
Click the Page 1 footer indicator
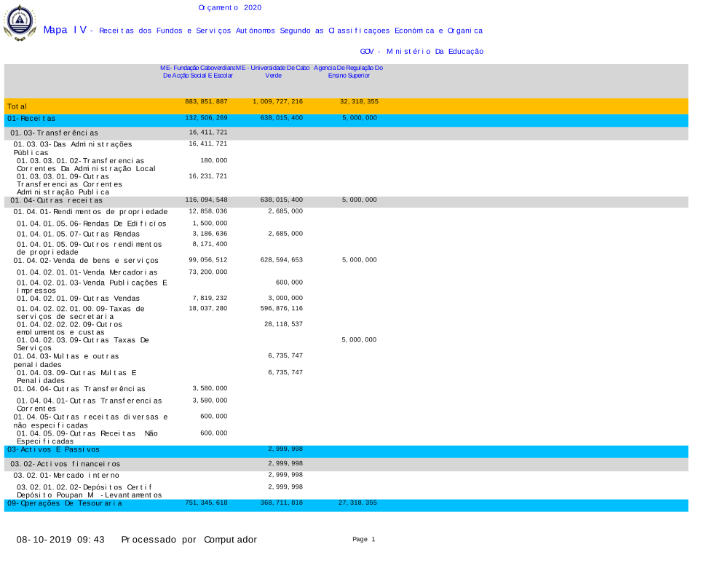(x=363, y=540)
